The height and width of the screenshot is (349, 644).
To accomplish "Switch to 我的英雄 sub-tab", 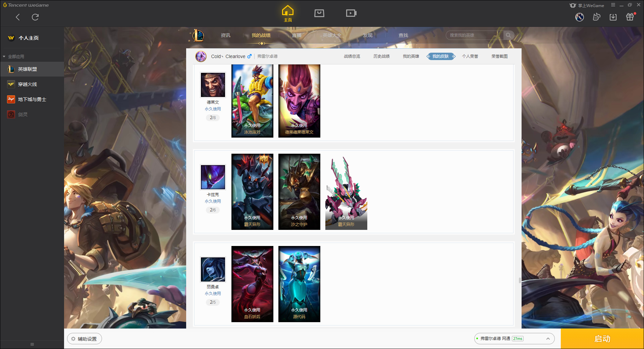I will 411,56.
